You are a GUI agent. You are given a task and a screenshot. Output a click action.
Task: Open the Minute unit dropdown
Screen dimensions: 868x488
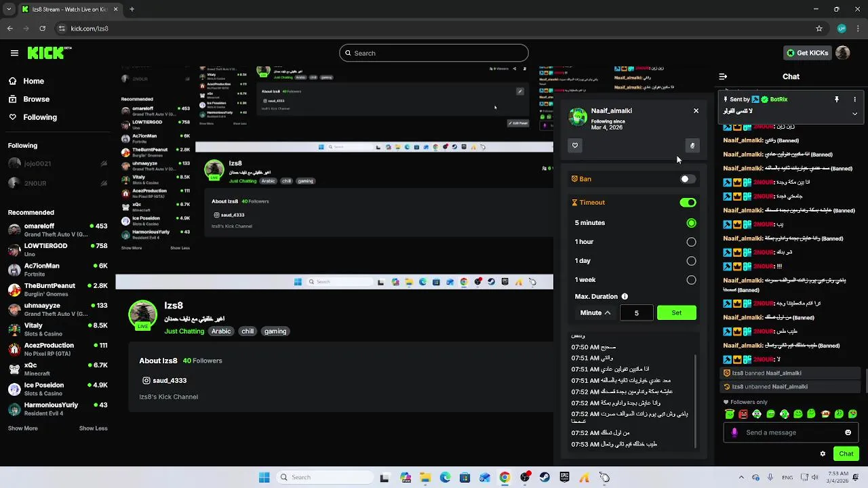(x=595, y=312)
